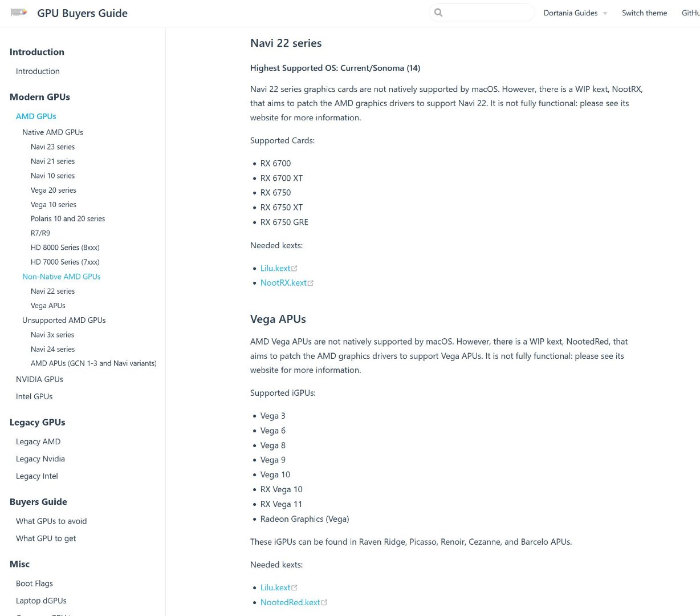Open the NootedRed.kext link
Image resolution: width=700 pixels, height=616 pixels.
tap(290, 602)
